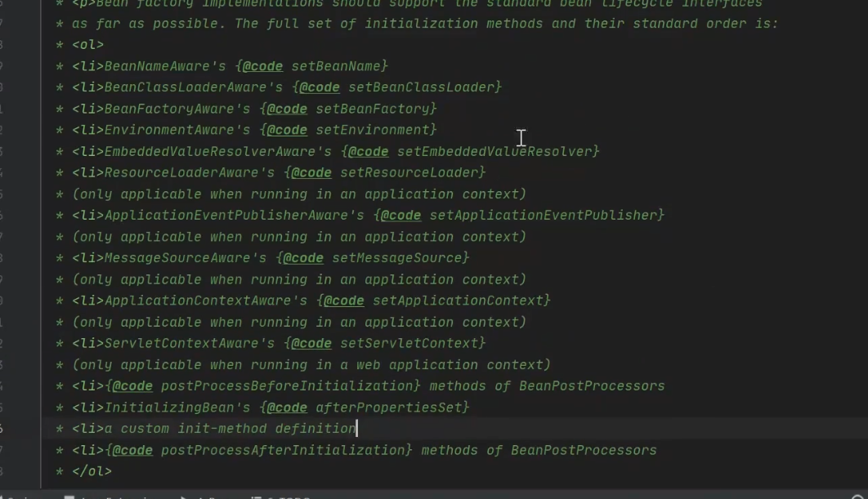Click the closing </ol> tag
The width and height of the screenshot is (868, 499).
(x=92, y=471)
